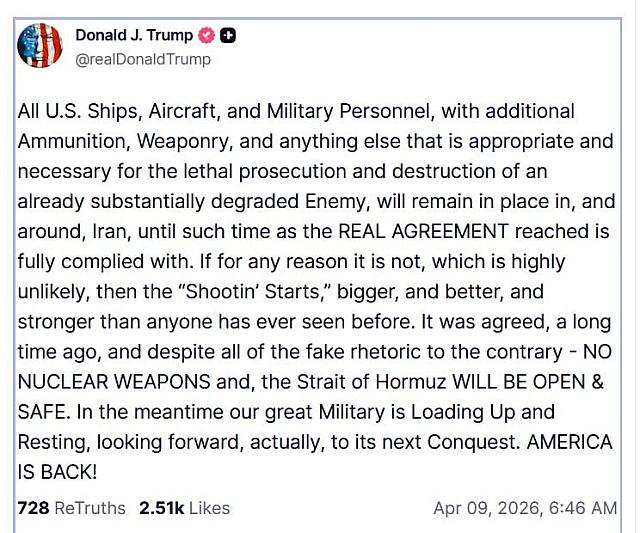Click the 728 ReTruths count
Screen dimensions: 640x533
point(71,508)
